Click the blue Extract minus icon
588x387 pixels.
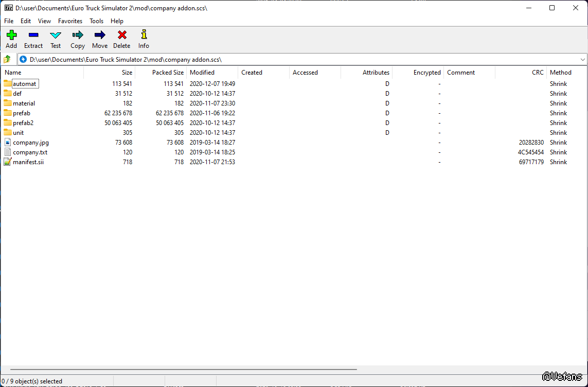(33, 36)
